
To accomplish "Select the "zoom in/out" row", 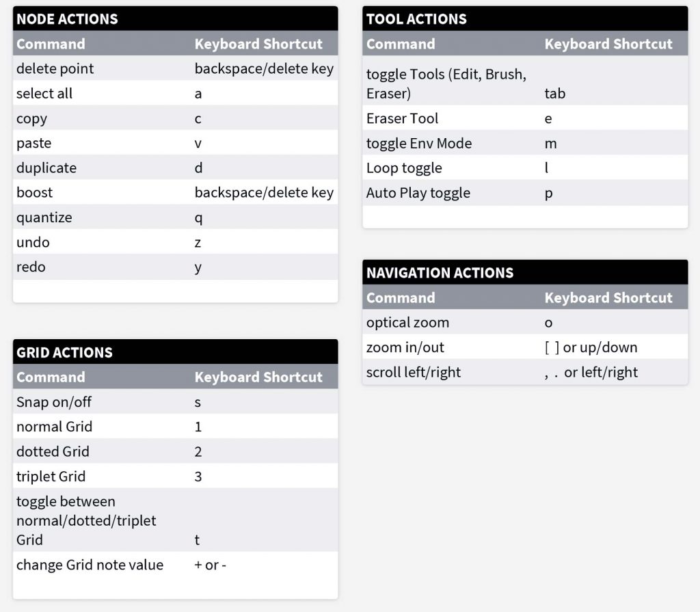I will (405, 347).
